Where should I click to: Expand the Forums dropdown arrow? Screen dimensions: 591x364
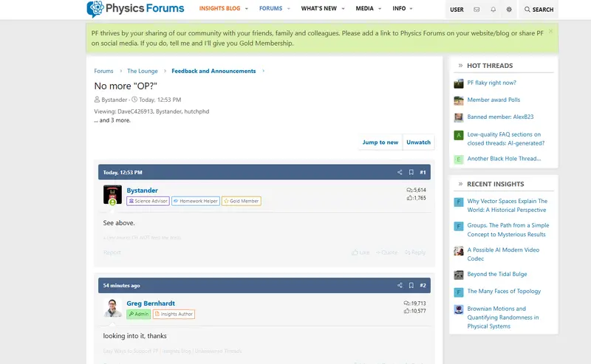click(x=289, y=9)
